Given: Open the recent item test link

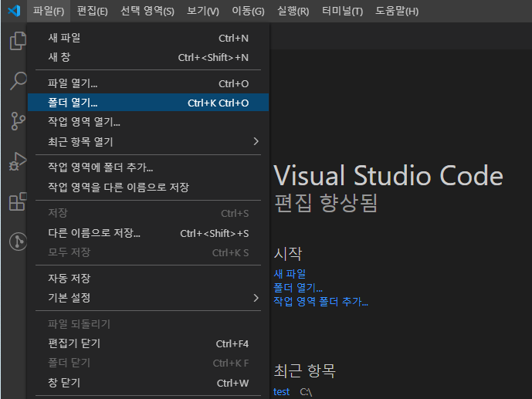Looking at the screenshot, I should pos(281,391).
